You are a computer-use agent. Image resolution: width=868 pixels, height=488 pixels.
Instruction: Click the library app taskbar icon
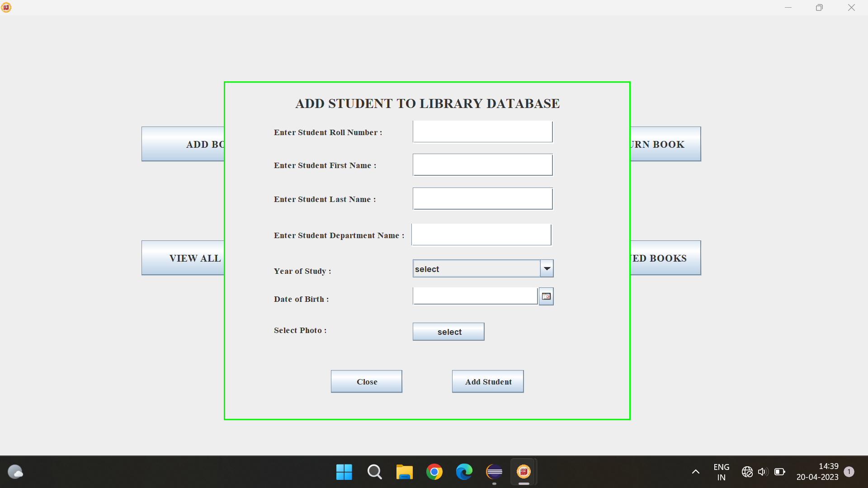[x=524, y=472]
